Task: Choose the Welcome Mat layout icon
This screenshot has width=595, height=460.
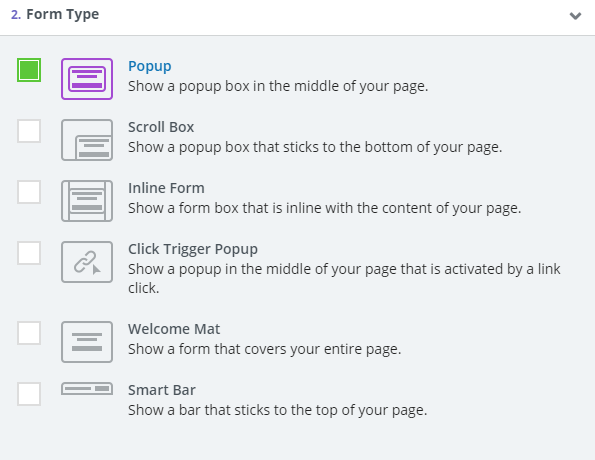Action: point(87,342)
